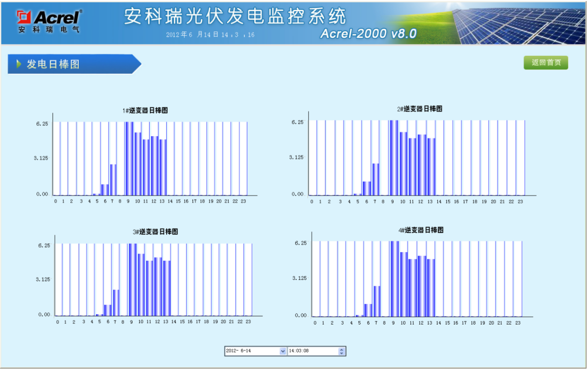Click the 14:03:08 time field
The image size is (588, 369).
(x=312, y=351)
